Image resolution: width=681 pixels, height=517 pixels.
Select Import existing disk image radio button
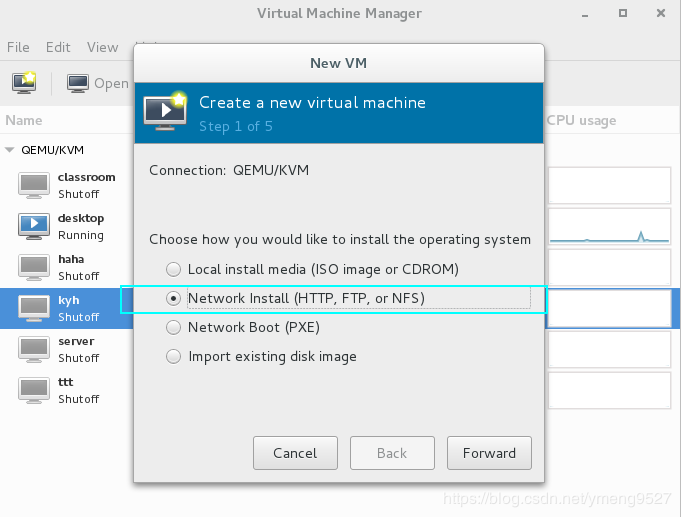pos(173,356)
